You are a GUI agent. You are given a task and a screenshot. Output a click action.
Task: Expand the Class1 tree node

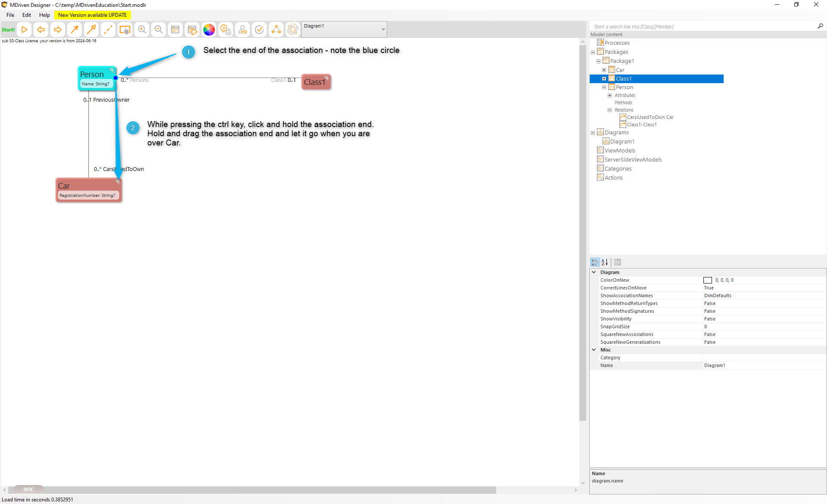(604, 78)
